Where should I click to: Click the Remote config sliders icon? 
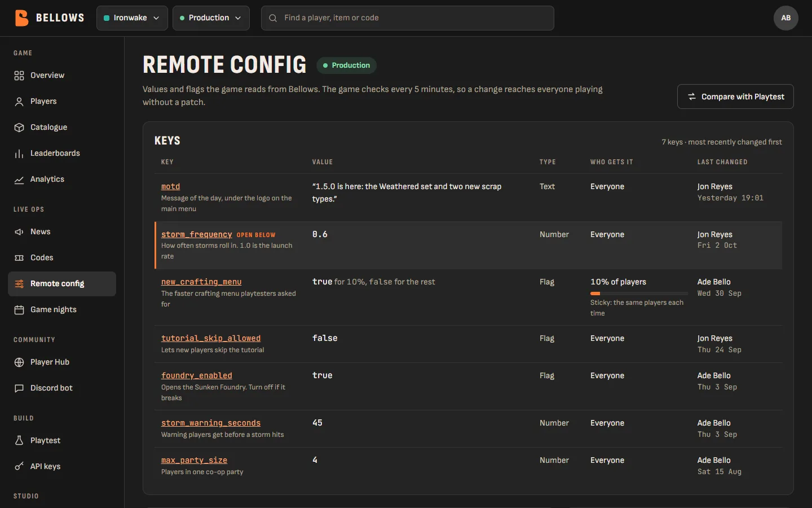pyautogui.click(x=19, y=284)
